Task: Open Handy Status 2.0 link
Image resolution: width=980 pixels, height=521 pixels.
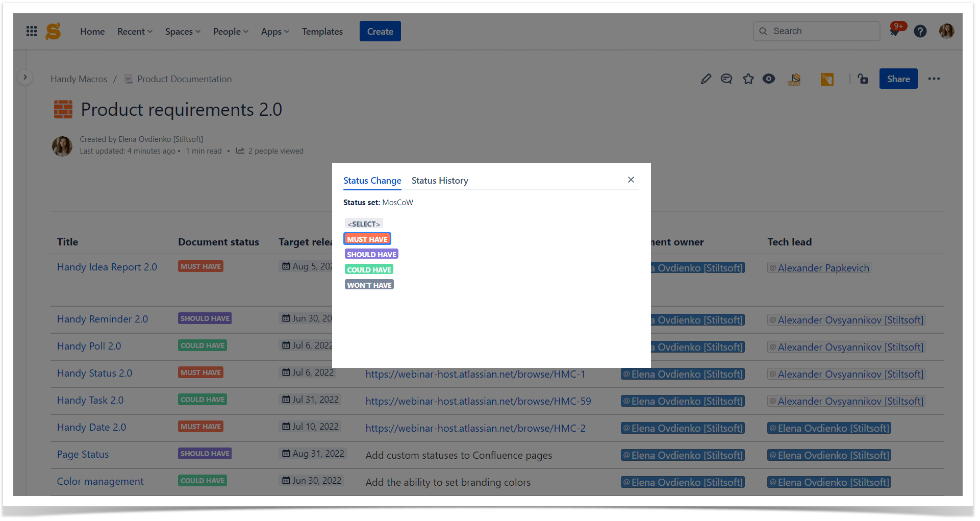Action: [94, 373]
